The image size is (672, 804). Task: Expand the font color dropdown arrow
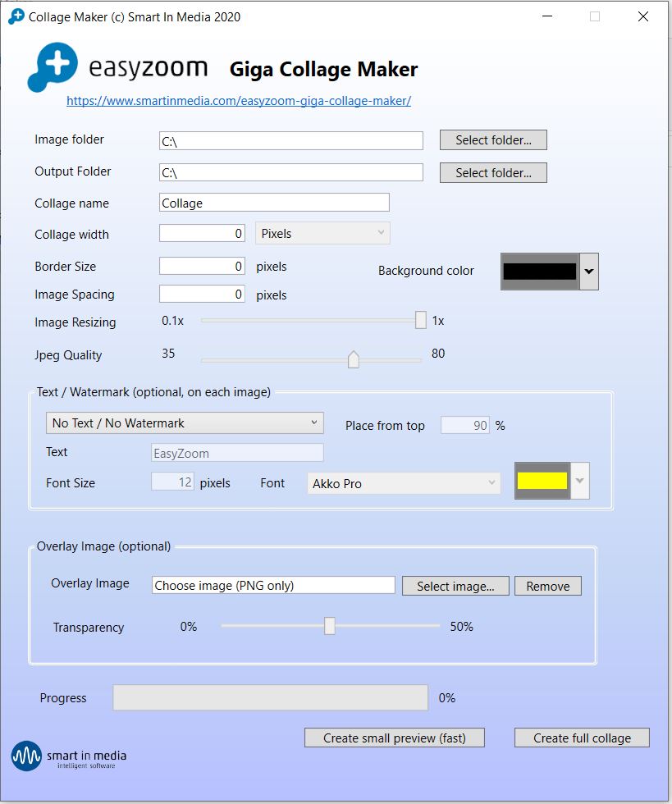click(x=580, y=481)
